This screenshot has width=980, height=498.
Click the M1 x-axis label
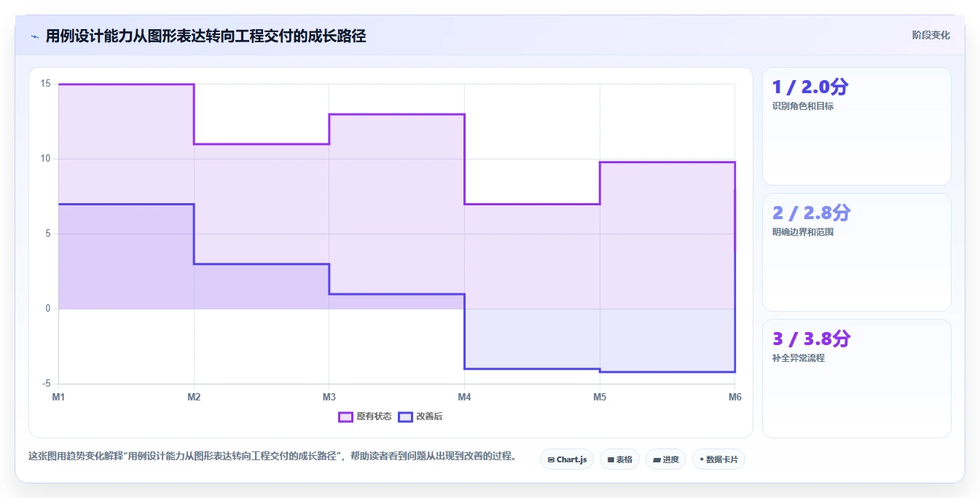[x=58, y=397]
